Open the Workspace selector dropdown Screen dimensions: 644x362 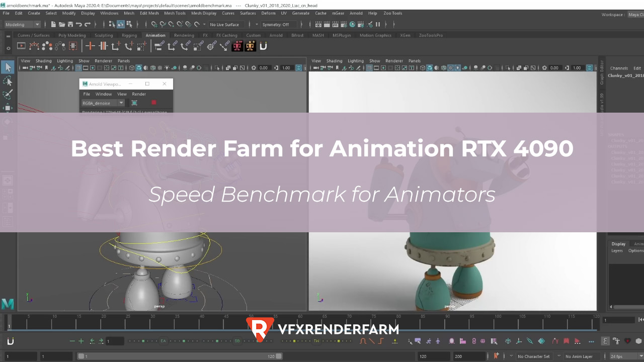(x=635, y=15)
